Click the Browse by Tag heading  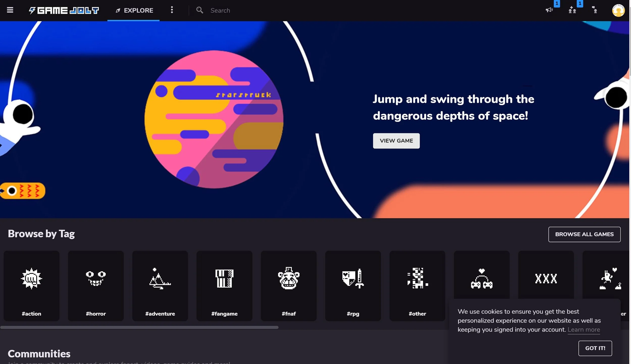[41, 234]
